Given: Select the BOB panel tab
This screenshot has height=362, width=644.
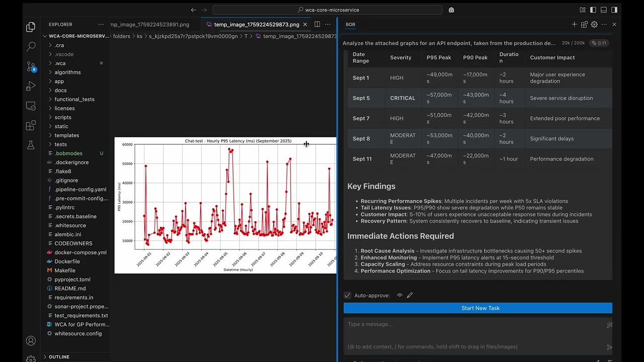Looking at the screenshot, I should pyautogui.click(x=350, y=24).
